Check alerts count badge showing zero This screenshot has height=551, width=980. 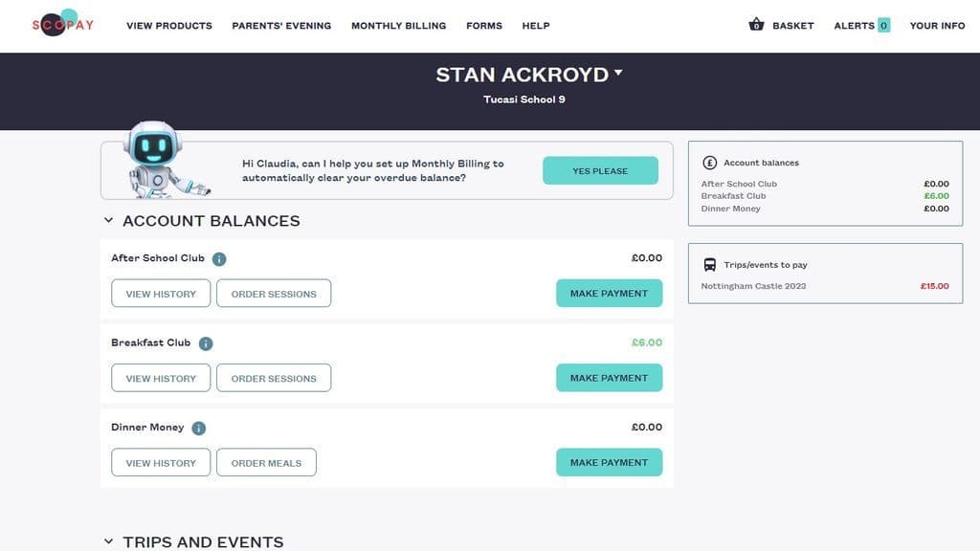point(884,26)
